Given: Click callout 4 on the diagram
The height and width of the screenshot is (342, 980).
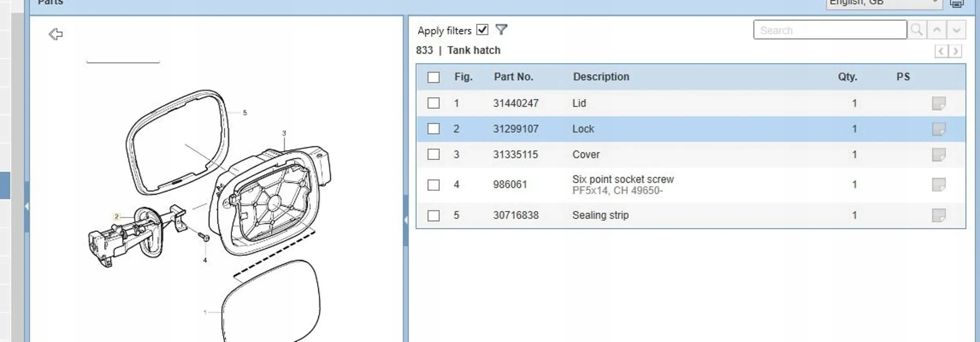Looking at the screenshot, I should pyautogui.click(x=205, y=260).
